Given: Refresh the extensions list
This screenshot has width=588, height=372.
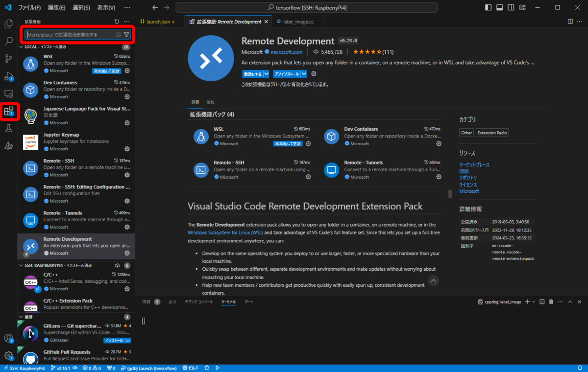Looking at the screenshot, I should click(117, 22).
